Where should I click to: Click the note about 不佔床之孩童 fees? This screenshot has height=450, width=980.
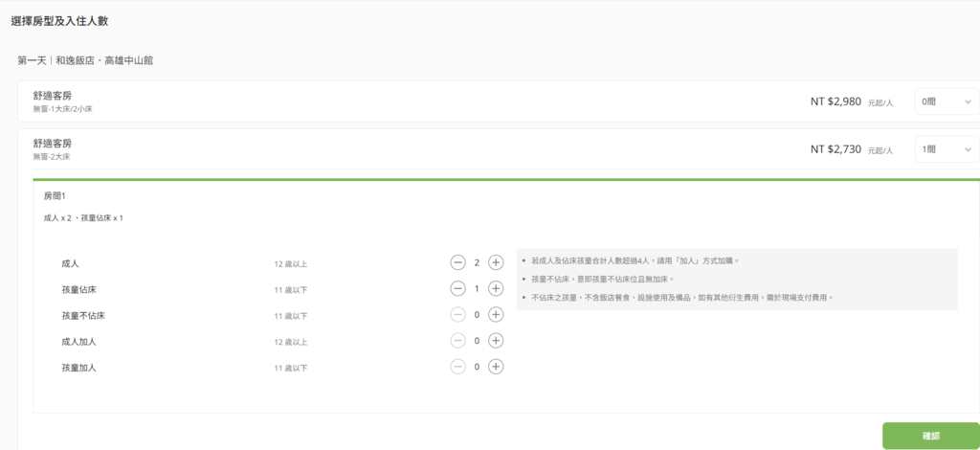[682, 298]
